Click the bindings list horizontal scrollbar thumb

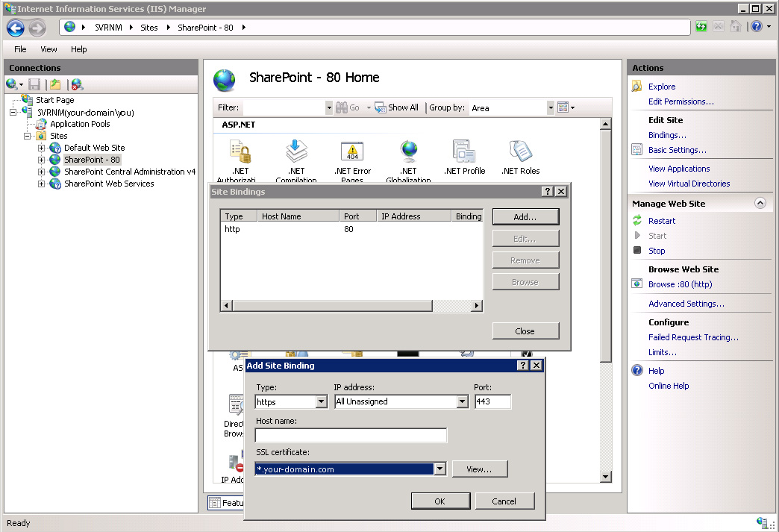[x=332, y=305]
